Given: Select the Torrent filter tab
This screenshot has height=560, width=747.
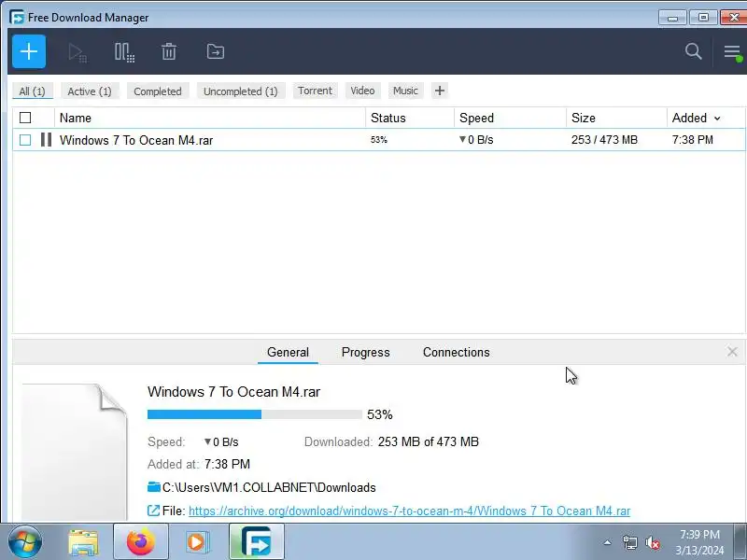Looking at the screenshot, I should tap(315, 91).
